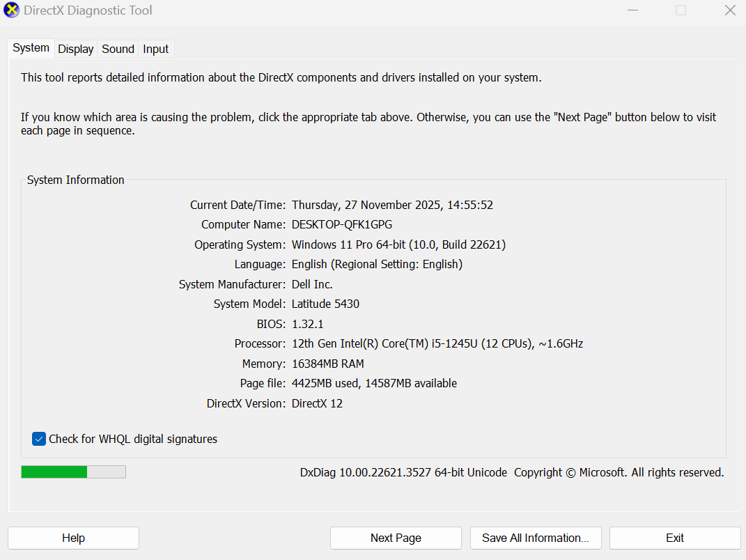The width and height of the screenshot is (746, 560).
Task: Click the Next Page button
Action: pos(396,538)
